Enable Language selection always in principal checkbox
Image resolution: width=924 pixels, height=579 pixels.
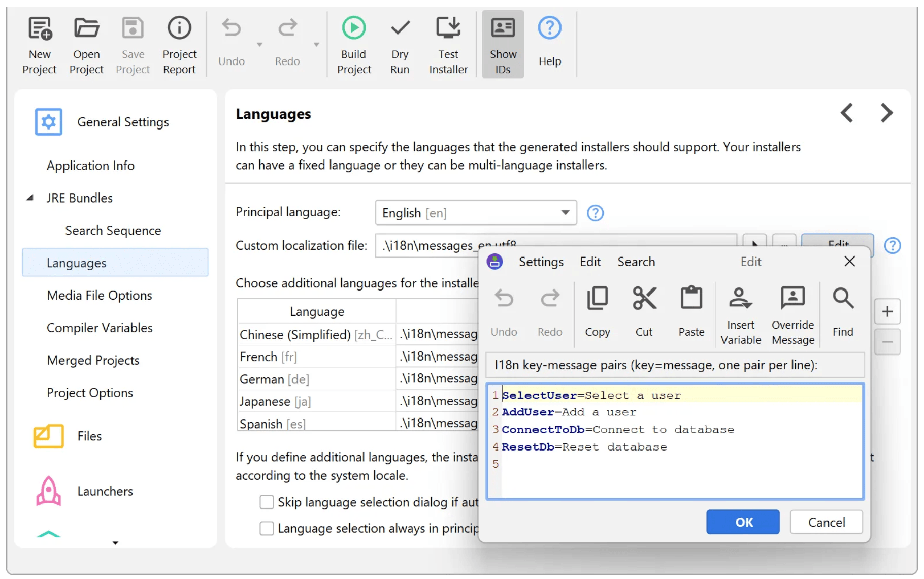pos(267,529)
